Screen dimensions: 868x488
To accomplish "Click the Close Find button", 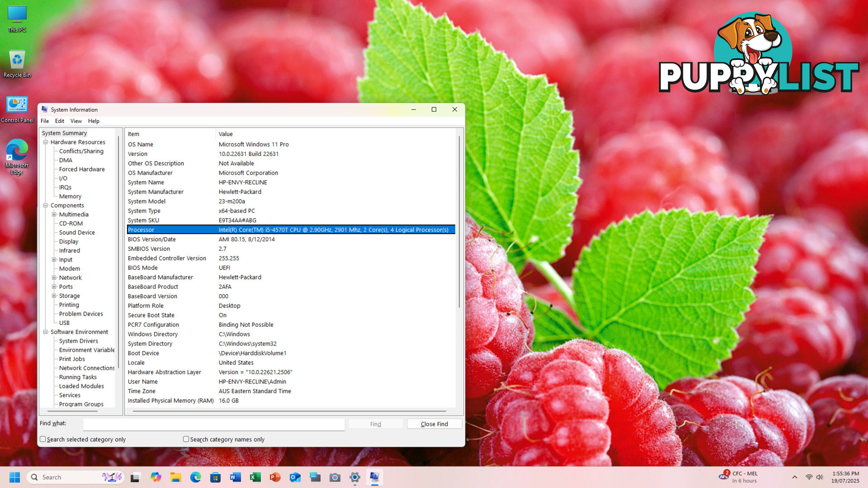I will tap(434, 424).
